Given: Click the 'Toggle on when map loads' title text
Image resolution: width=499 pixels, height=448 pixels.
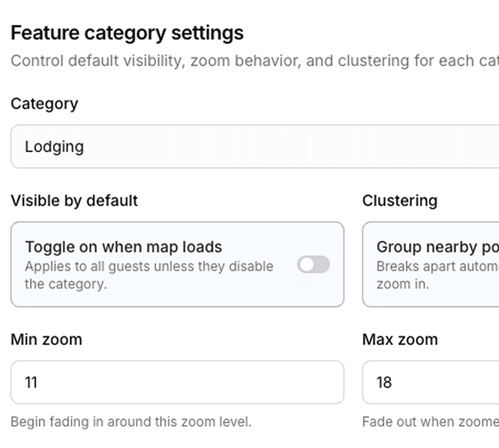Looking at the screenshot, I should click(x=123, y=247).
